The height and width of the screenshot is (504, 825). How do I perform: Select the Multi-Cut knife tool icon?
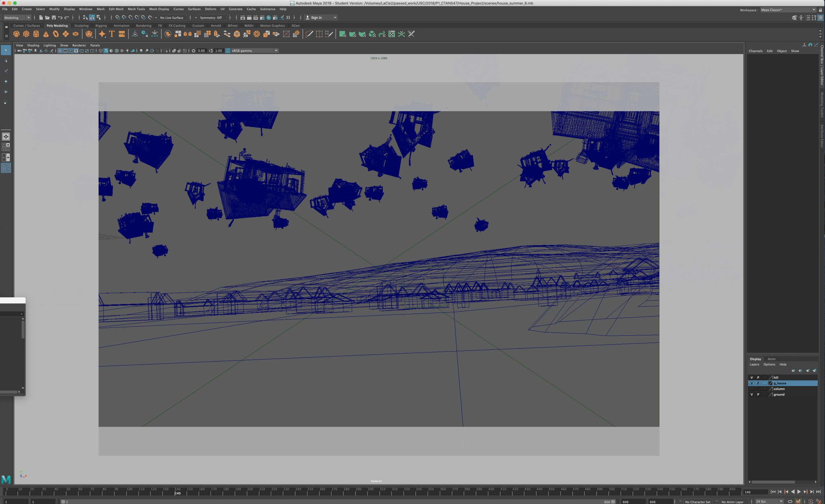click(x=310, y=34)
